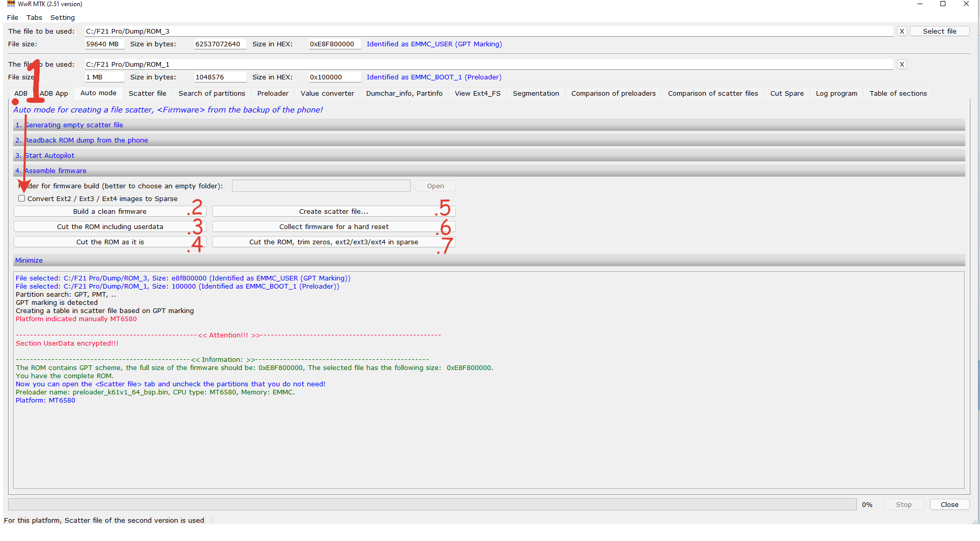Screen dimensions: 980x541
Task: Click Cut the ROM, trim zeros button
Action: 334,242
